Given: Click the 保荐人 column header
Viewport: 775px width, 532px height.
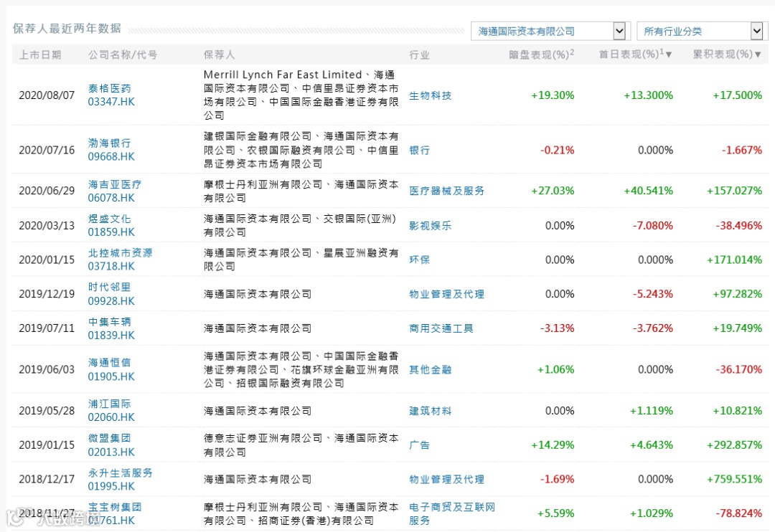Looking at the screenshot, I should (220, 54).
